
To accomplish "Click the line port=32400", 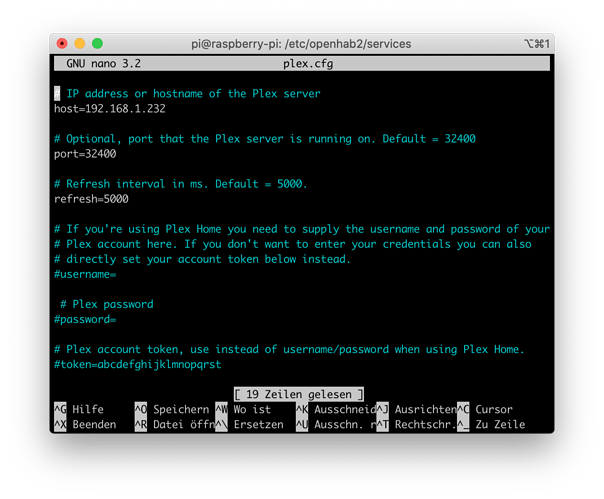I will [x=85, y=154].
